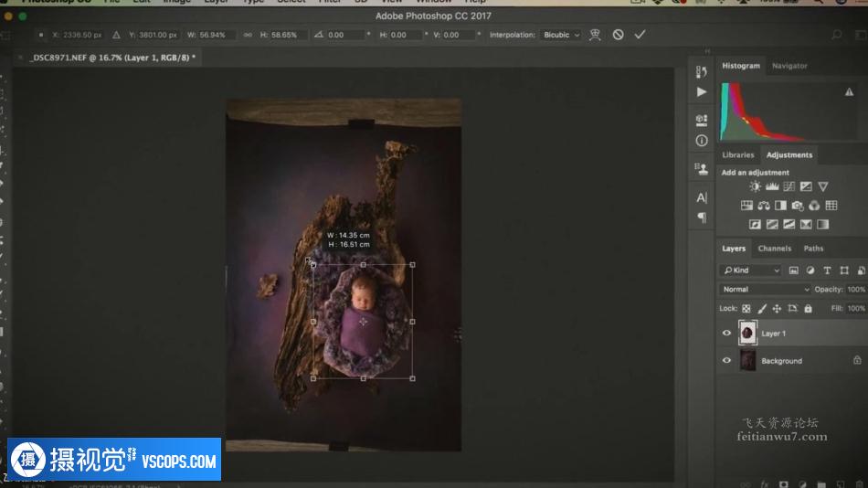Image resolution: width=868 pixels, height=488 pixels.
Task: Open the Paragraph panel icon
Action: coord(702,217)
